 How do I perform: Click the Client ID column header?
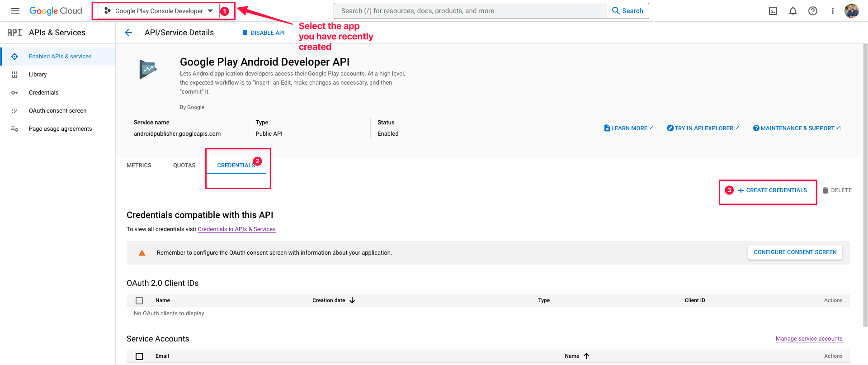tap(695, 300)
